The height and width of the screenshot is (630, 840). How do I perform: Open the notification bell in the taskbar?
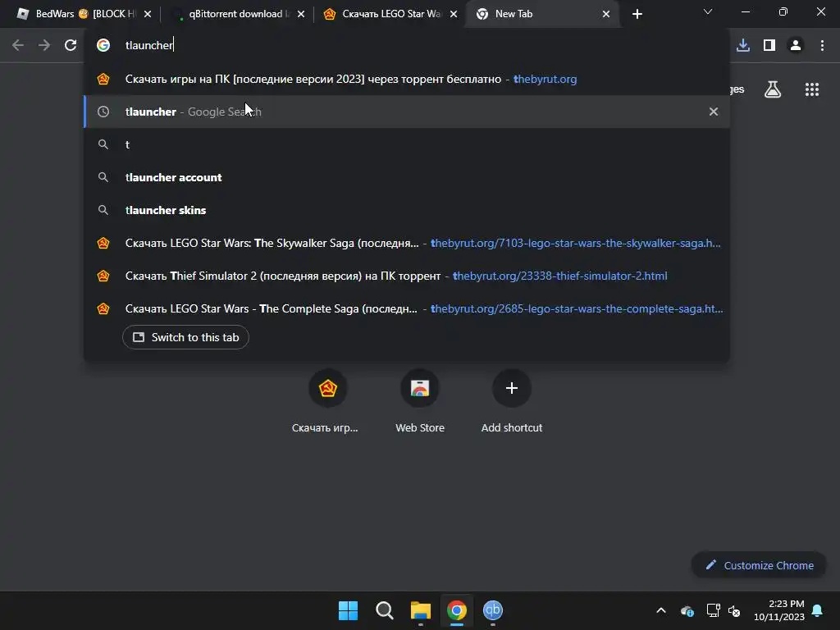[817, 610]
